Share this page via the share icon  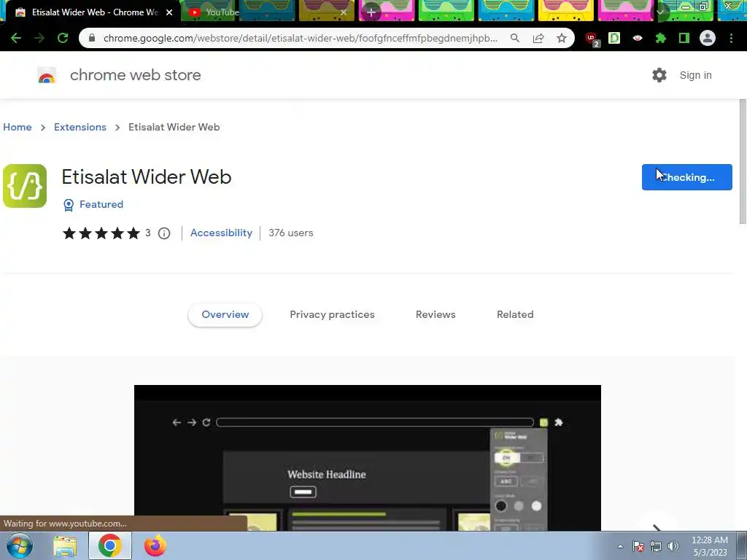tap(538, 38)
